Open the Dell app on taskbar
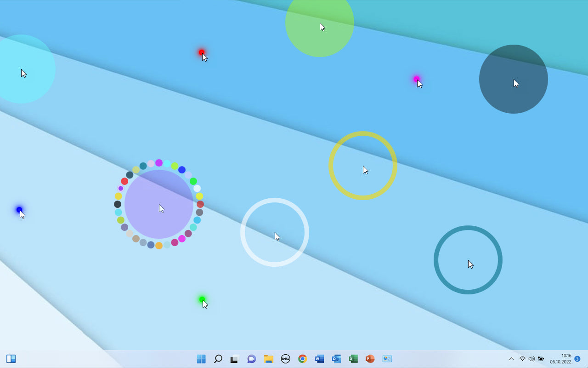588x368 pixels. click(285, 359)
